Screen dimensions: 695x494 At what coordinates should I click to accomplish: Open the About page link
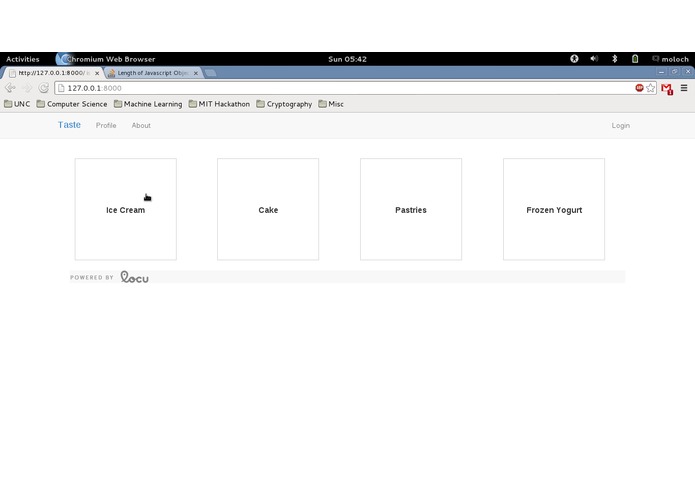141,125
